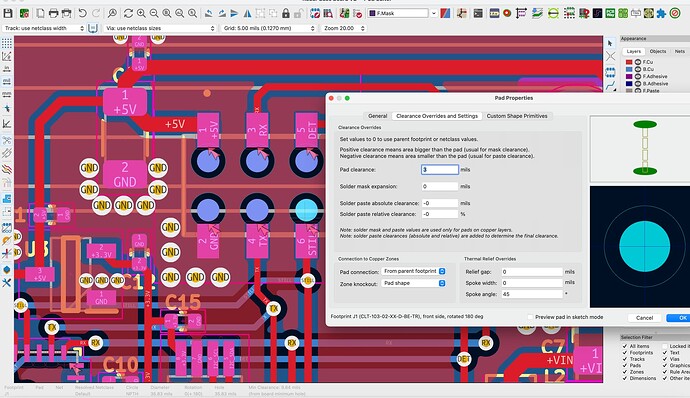Viewport: 690px width, 398px height.
Task: Click the blue puzzle-piece plugin icon
Action: [x=661, y=14]
